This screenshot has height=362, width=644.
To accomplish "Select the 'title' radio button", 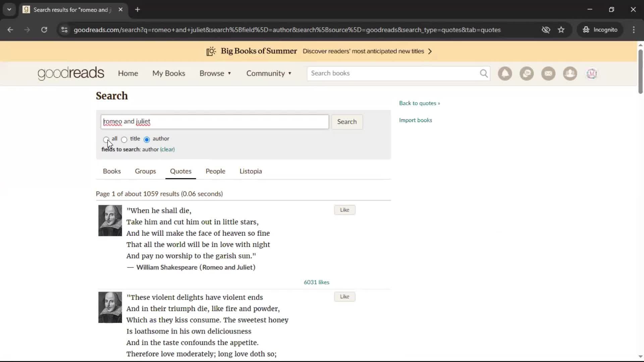I will pos(124,139).
